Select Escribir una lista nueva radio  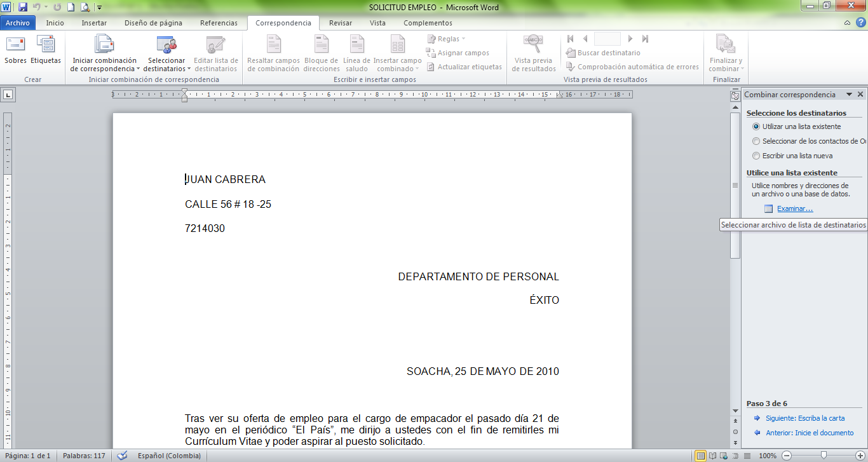(x=756, y=156)
